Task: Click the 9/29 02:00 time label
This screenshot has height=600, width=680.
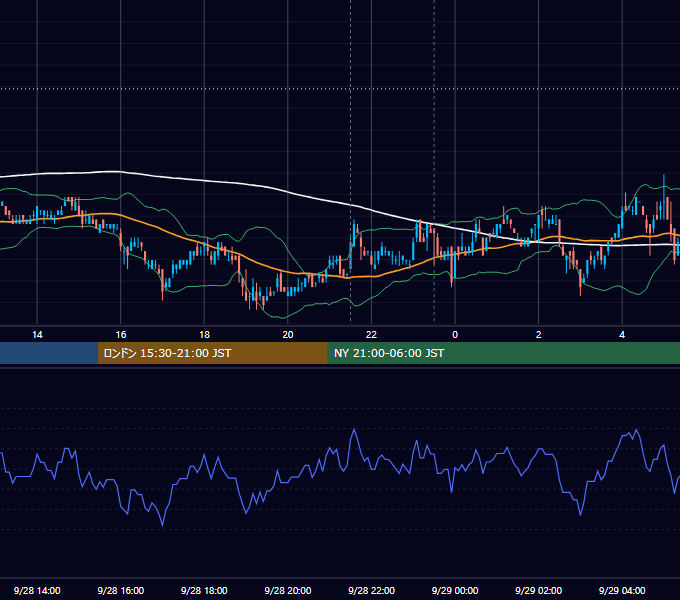Action: 539,590
